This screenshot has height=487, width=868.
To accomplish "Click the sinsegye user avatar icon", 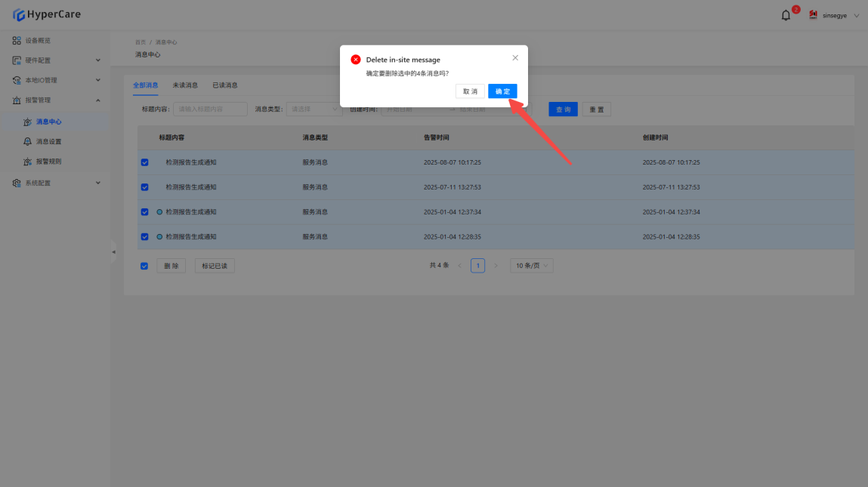I will point(814,15).
